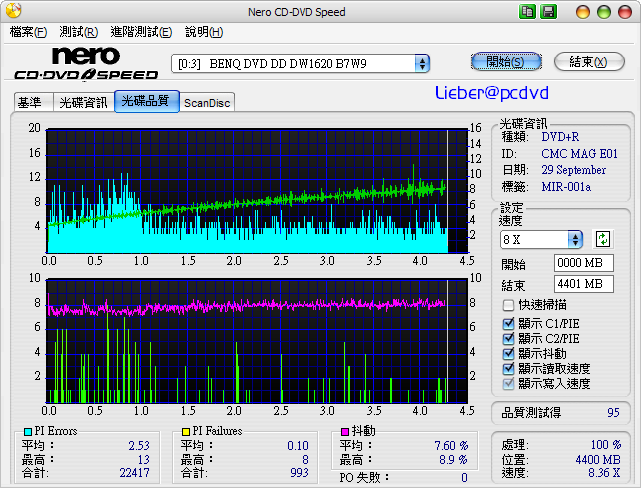Open the 進階測試 menu
The height and width of the screenshot is (488, 641).
point(141,32)
